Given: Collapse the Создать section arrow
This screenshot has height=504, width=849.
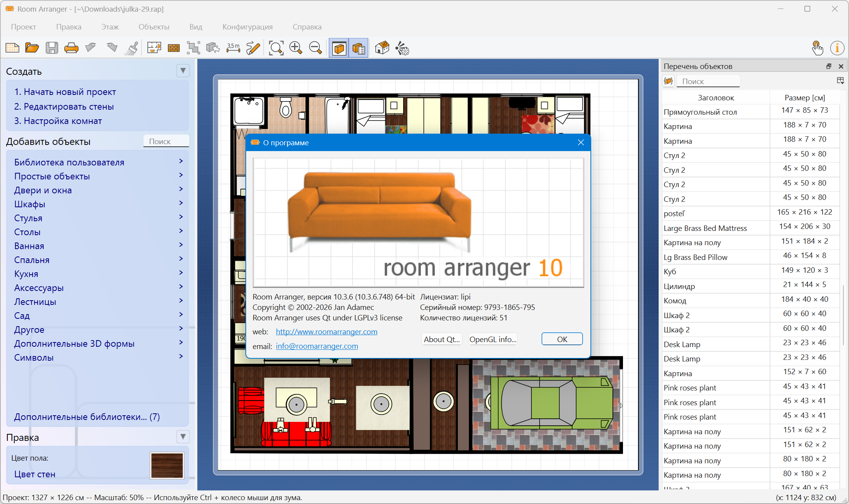Looking at the screenshot, I should pyautogui.click(x=183, y=71).
